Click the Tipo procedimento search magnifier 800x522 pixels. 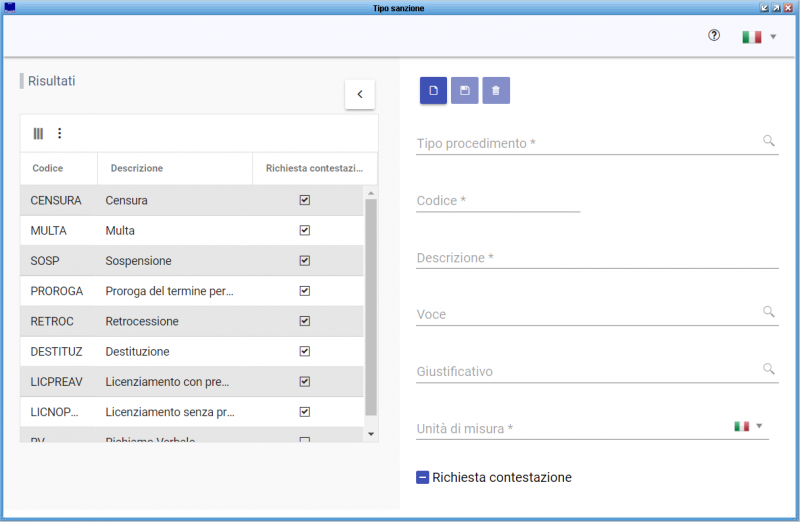[769, 141]
